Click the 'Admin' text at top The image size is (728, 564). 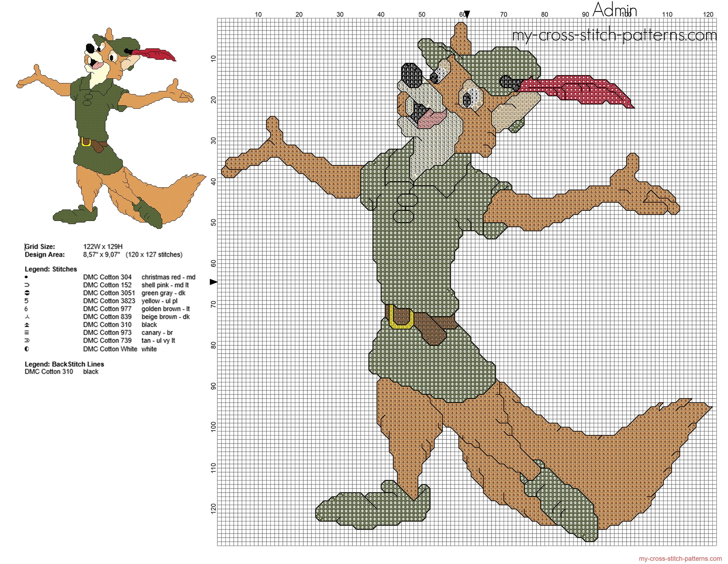coord(615,10)
